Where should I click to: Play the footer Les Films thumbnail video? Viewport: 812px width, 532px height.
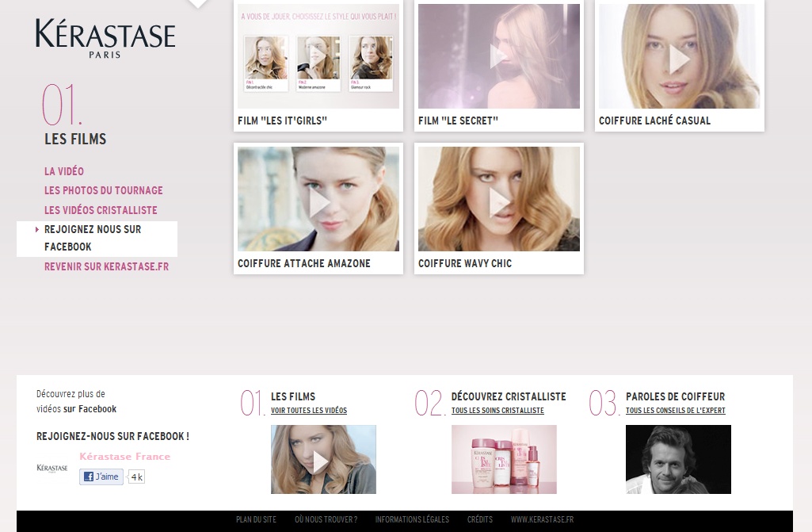[x=323, y=459]
